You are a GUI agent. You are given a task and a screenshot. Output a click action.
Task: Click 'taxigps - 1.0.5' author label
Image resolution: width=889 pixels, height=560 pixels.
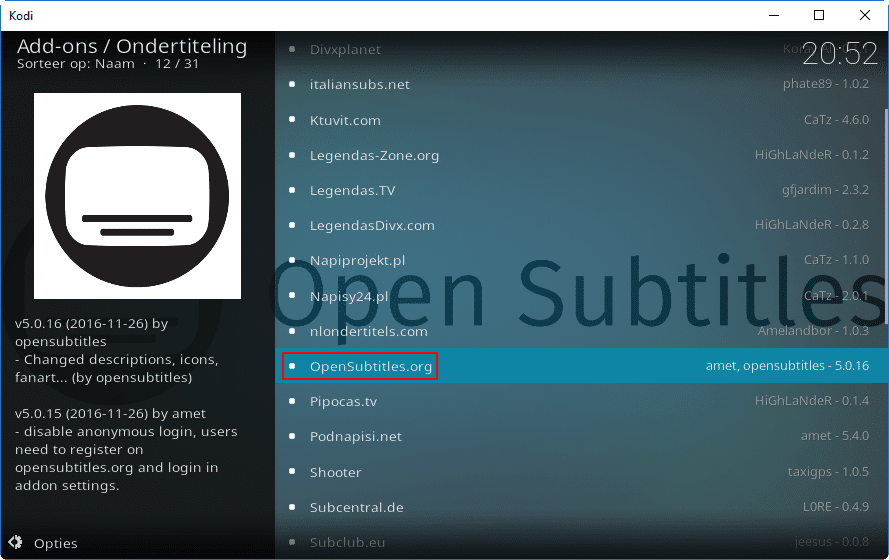pyautogui.click(x=828, y=472)
